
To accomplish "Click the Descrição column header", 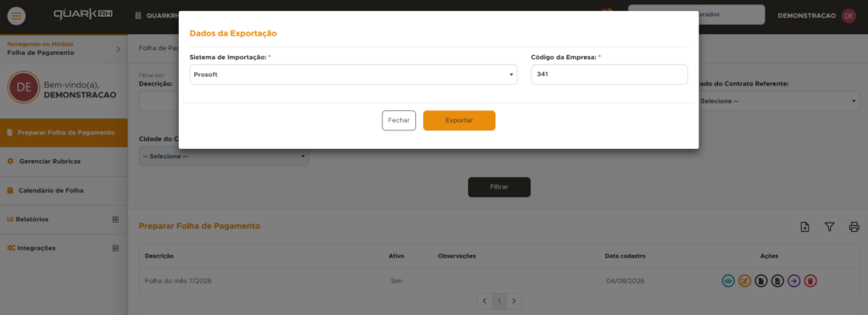I will coord(159,257).
